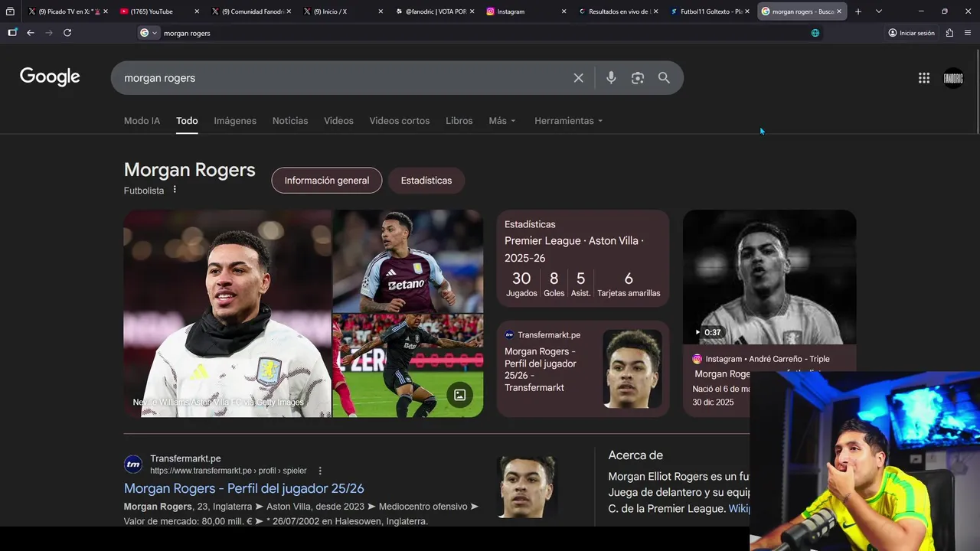Close the Instagram browser tab
Image resolution: width=980 pixels, height=551 pixels.
coord(564,11)
